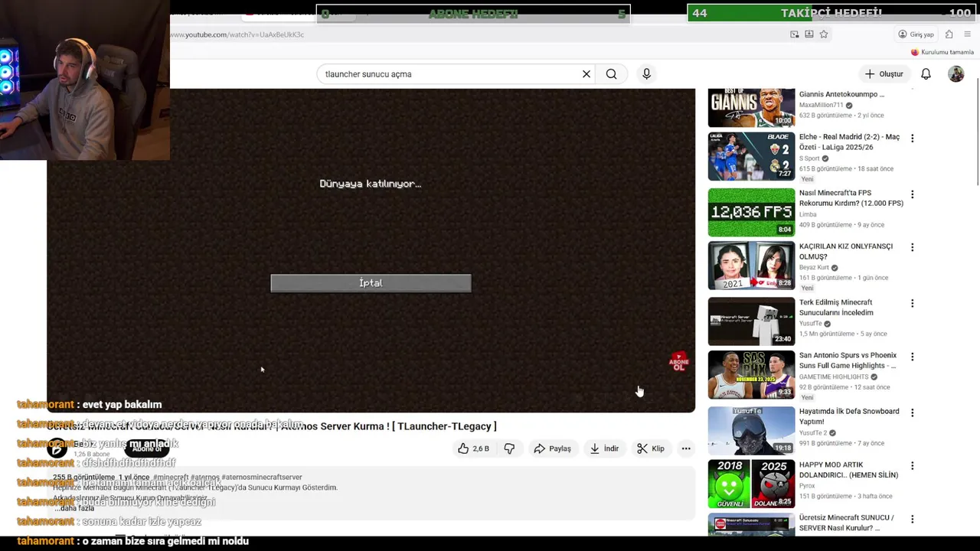This screenshot has width=980, height=551.
Task: Expand the description with 'daha fazla'
Action: (x=77, y=508)
